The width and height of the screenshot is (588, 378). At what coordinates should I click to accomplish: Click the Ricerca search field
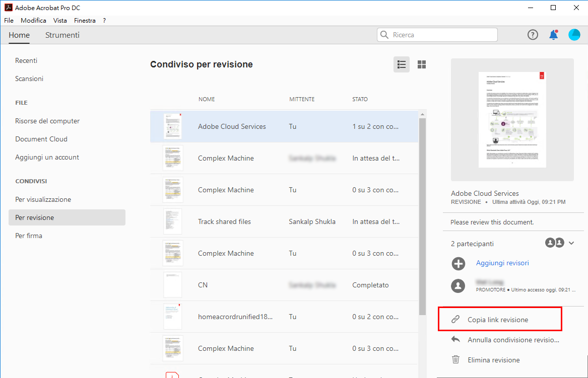437,35
